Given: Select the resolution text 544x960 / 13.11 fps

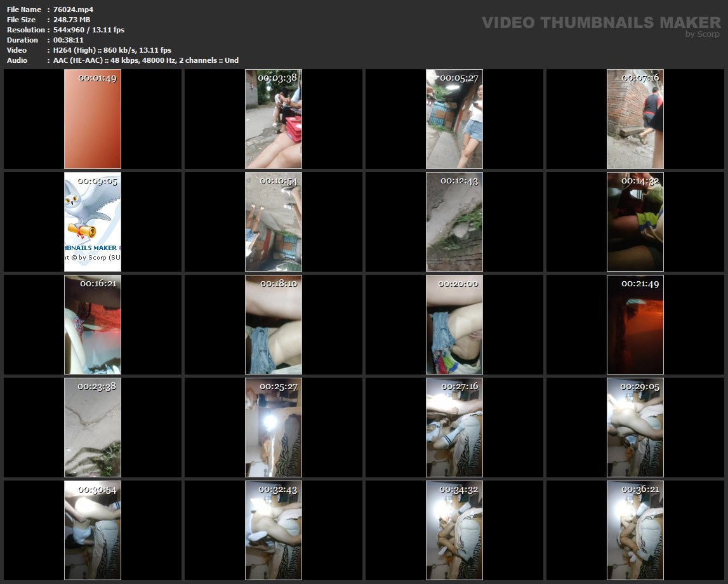Looking at the screenshot, I should coord(89,30).
